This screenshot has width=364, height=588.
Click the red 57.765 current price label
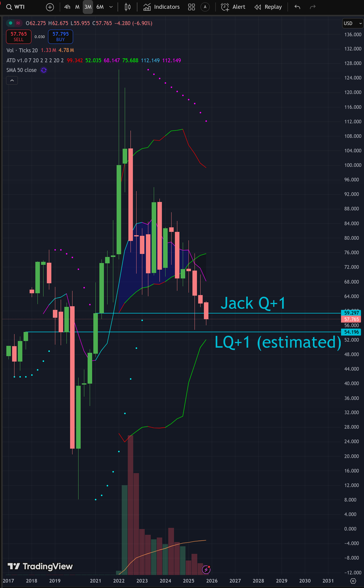[352, 319]
